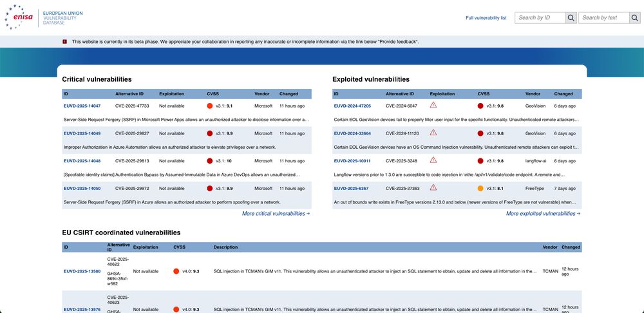Image resolution: width=644 pixels, height=313 pixels.
Task: Focus the Search by ID field
Action: [x=540, y=17]
